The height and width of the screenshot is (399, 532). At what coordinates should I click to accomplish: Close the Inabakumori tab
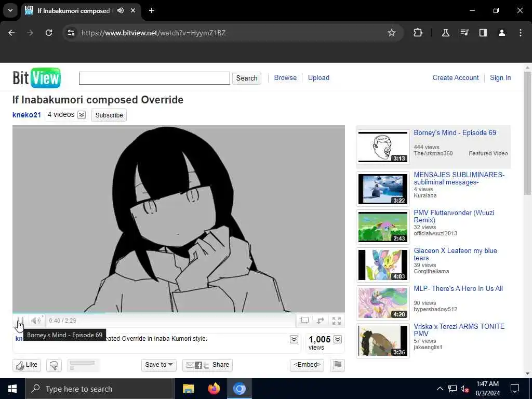coord(133,10)
